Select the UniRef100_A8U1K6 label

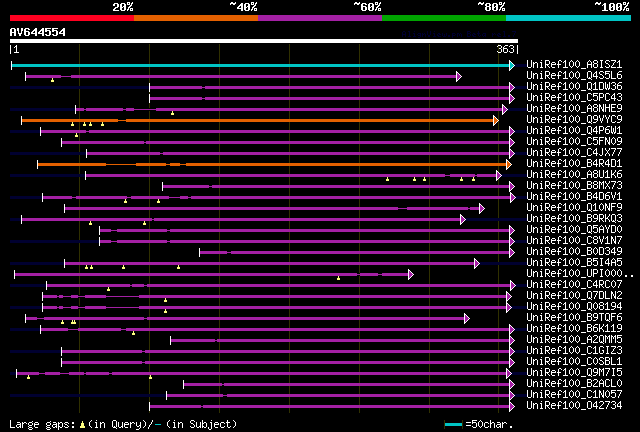tap(574, 175)
